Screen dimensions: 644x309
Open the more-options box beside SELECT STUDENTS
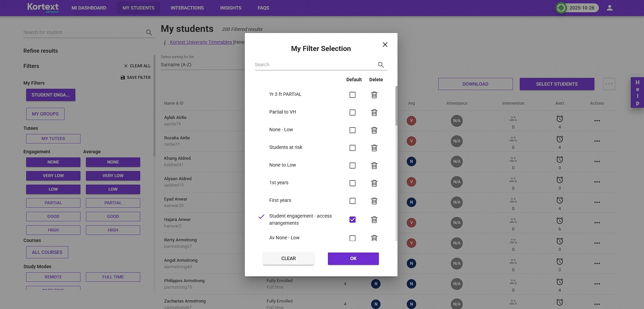click(609, 84)
